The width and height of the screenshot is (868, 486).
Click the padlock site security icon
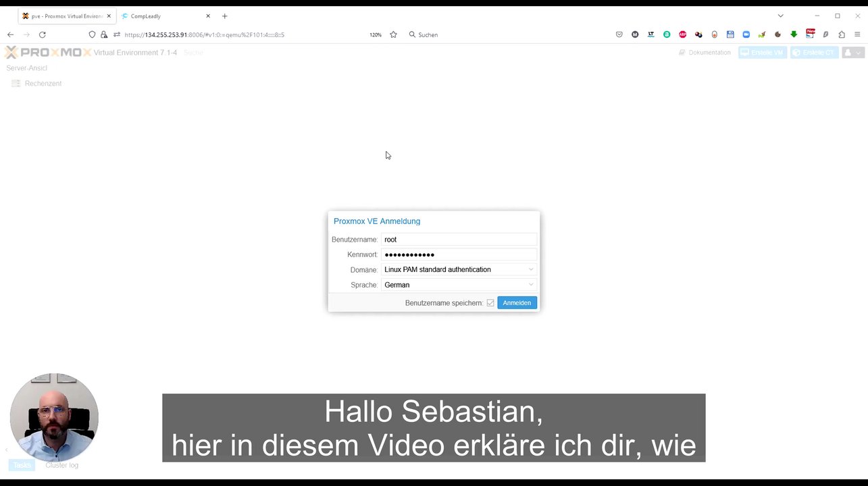103,34
